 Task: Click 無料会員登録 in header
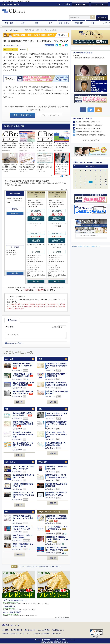pyautogui.click(x=81, y=4)
